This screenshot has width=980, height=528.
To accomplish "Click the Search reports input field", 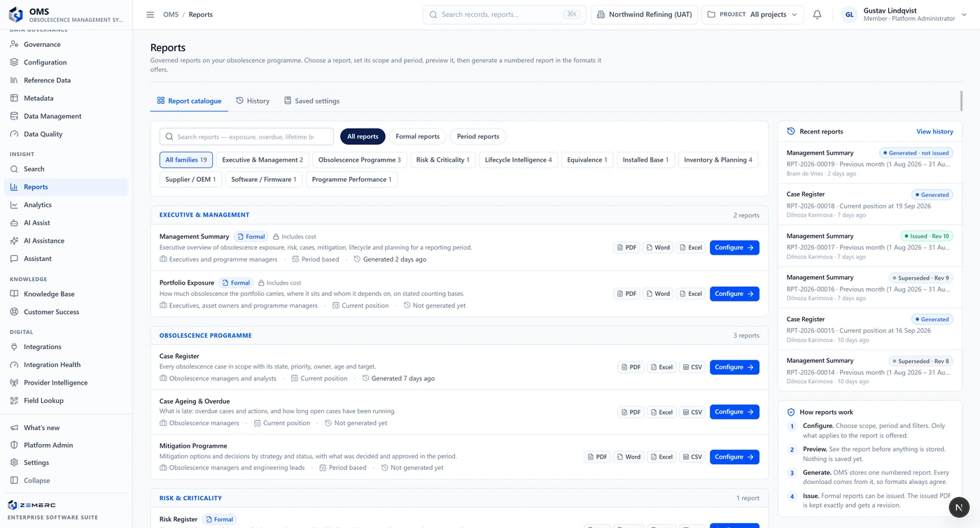I will 246,136.
